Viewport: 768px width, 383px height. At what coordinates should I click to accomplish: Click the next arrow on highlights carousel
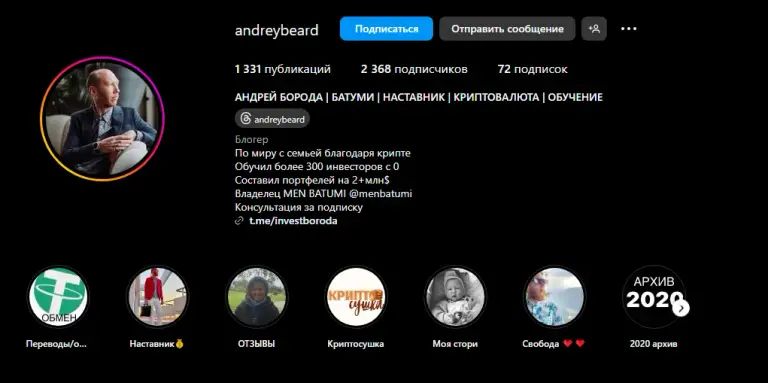(681, 308)
